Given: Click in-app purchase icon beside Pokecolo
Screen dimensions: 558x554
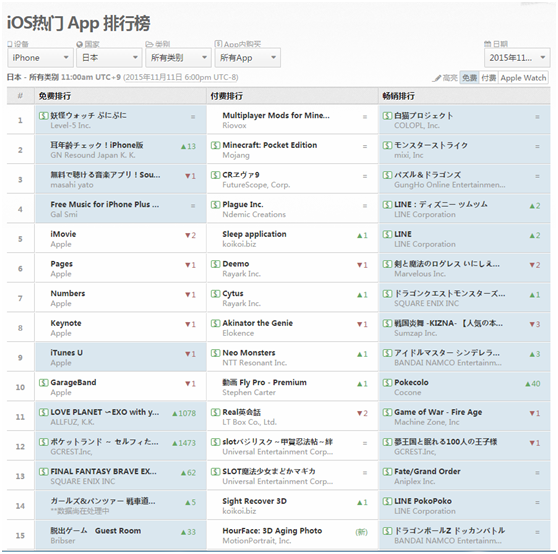Looking at the screenshot, I should (387, 382).
